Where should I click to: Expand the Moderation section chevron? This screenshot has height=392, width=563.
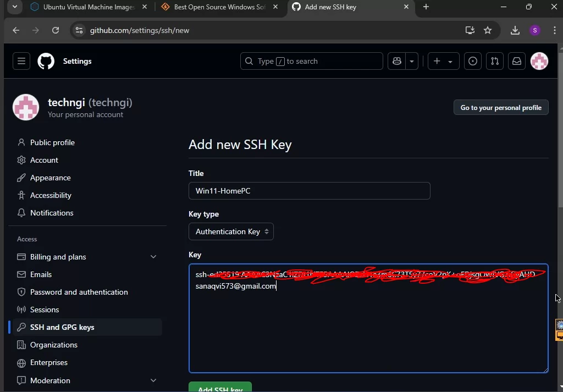point(153,380)
